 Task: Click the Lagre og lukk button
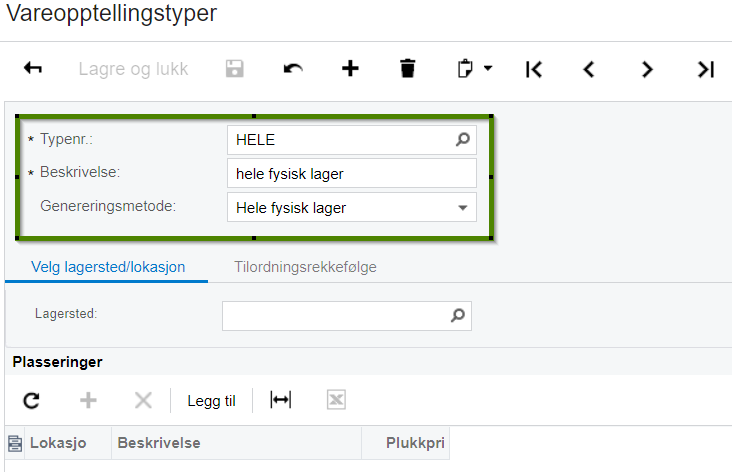coord(133,69)
